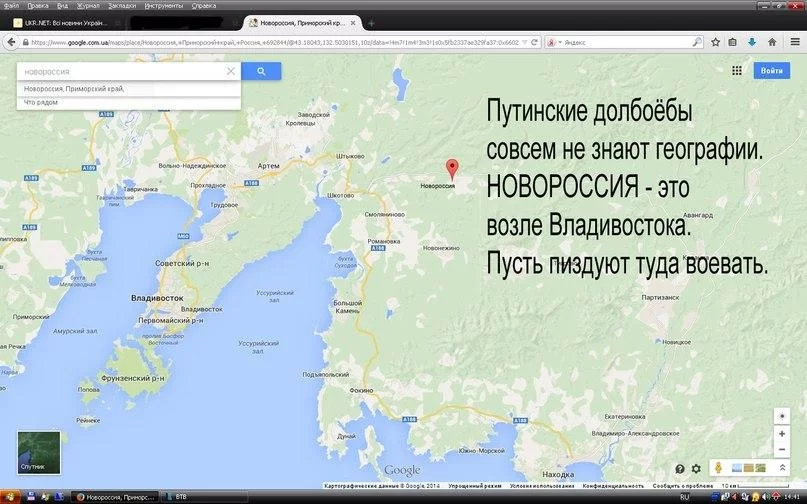Switch to the Новороссия, Приморский tab

click(302, 23)
